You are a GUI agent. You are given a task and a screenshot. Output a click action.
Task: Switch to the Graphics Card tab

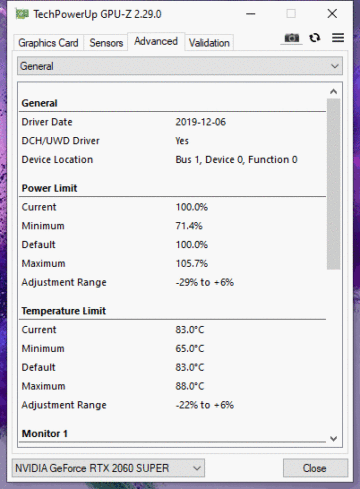48,43
